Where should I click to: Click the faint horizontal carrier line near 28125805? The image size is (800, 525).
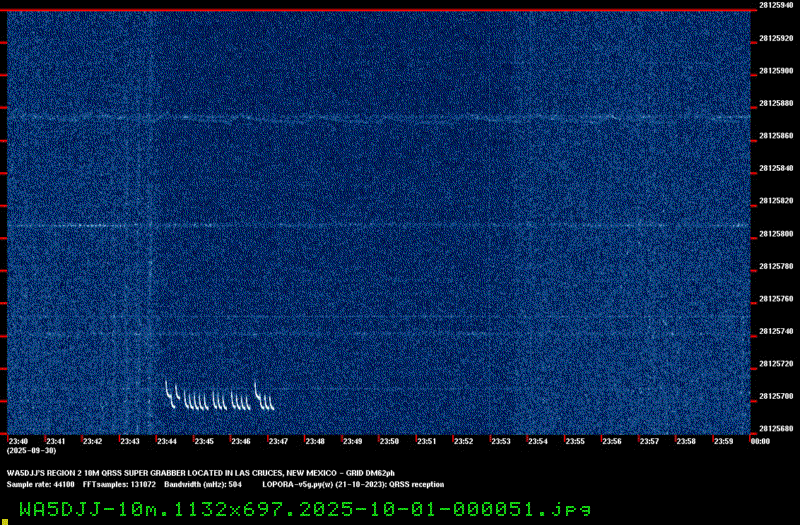[379, 225]
